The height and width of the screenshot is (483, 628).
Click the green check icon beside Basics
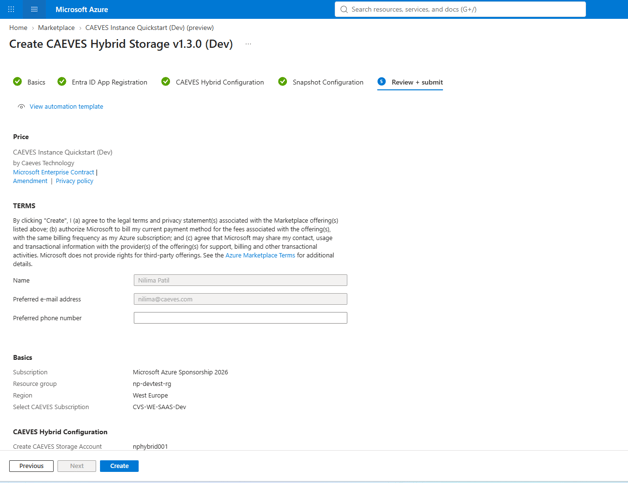17,82
